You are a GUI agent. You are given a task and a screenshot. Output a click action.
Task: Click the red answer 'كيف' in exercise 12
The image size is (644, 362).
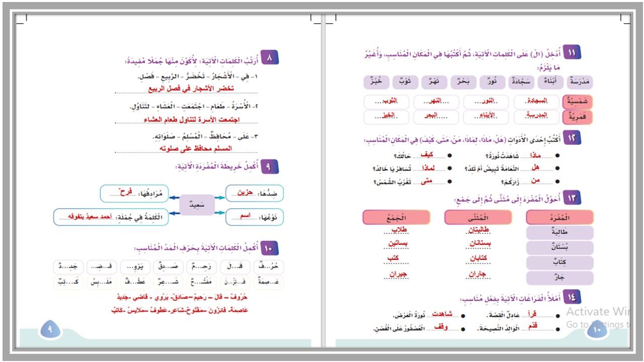click(x=427, y=155)
